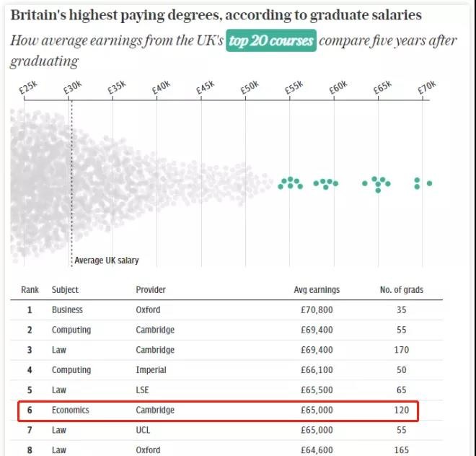Select the Rank column header
The image size is (476, 456).
coord(30,289)
